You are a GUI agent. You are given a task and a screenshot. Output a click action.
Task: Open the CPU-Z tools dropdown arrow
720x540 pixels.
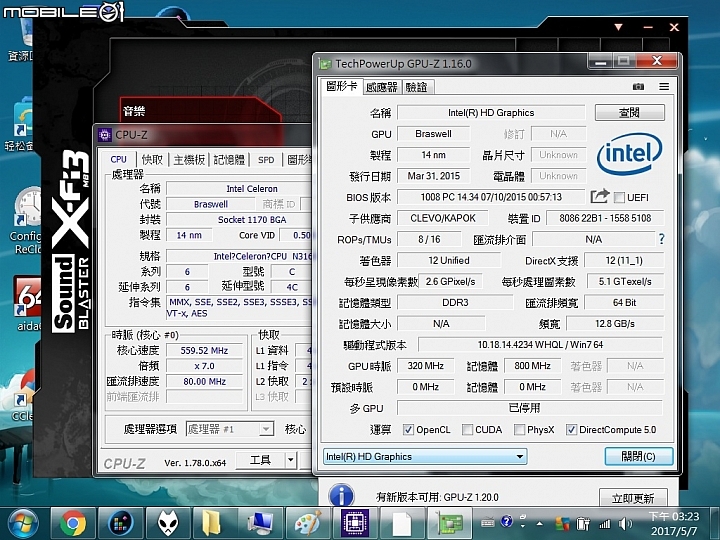(x=290, y=460)
